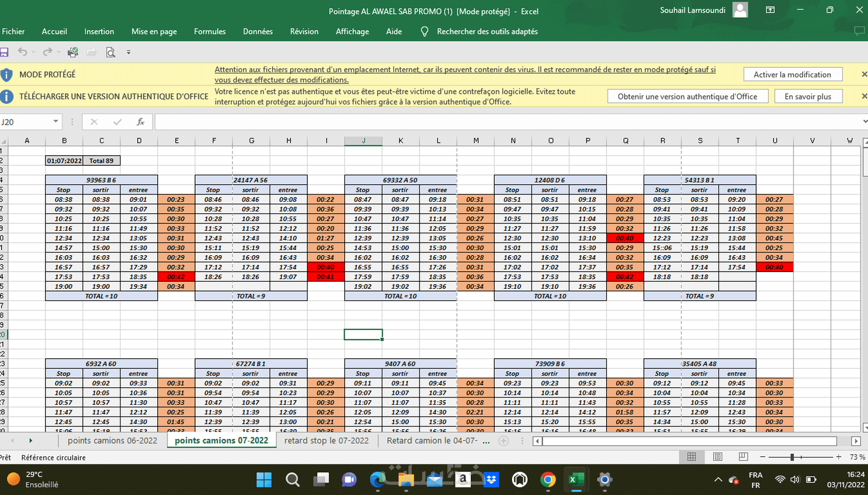Enable Page Layout view
This screenshot has height=495, width=868.
(717, 457)
